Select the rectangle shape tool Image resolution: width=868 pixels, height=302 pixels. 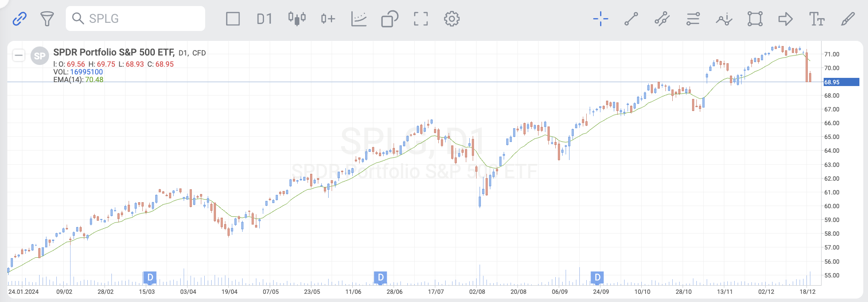(x=755, y=18)
